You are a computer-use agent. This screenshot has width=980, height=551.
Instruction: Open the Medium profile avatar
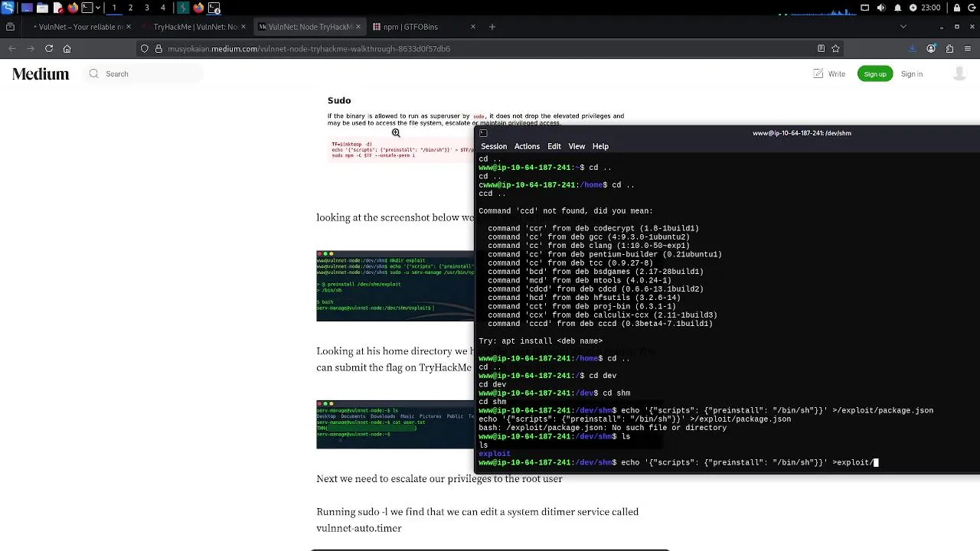pos(959,73)
